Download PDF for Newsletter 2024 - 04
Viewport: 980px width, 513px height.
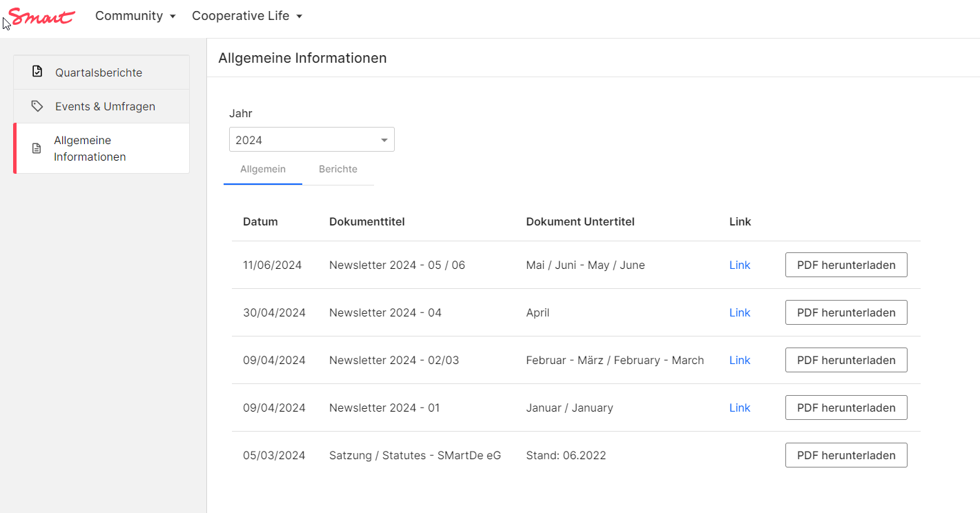(846, 312)
